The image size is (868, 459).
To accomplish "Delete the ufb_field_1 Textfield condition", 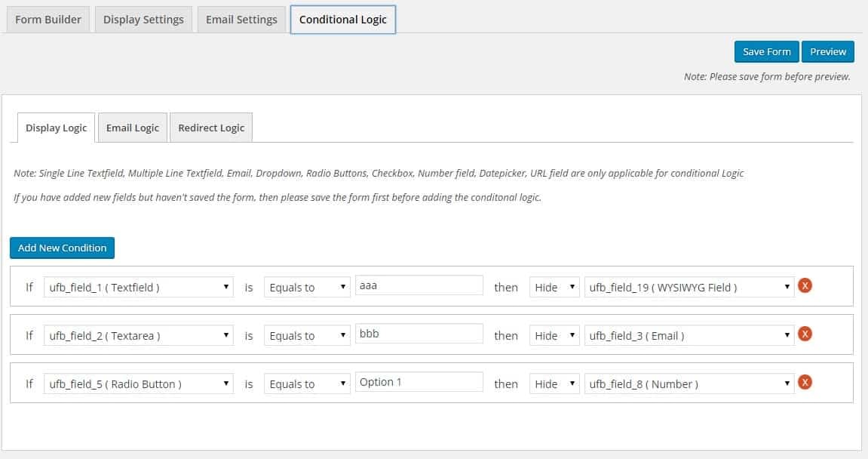I will 805,286.
